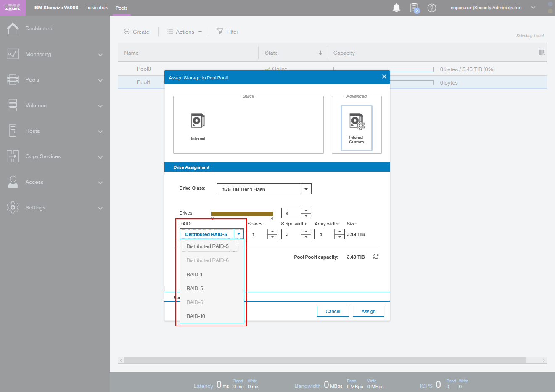Choose RAID-6 from the list
Image resolution: width=555 pixels, height=392 pixels.
tap(212, 302)
